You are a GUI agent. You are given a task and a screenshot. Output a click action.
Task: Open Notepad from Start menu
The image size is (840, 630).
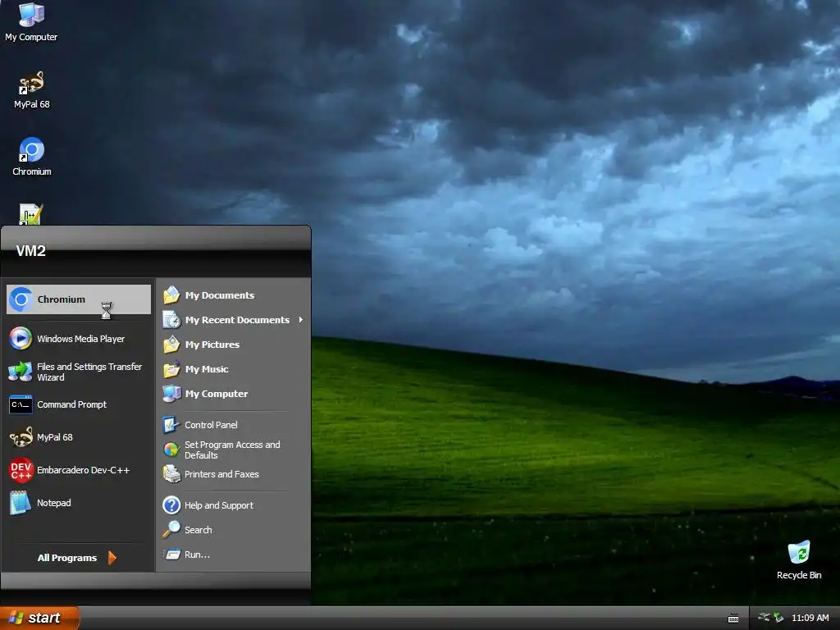(78, 503)
